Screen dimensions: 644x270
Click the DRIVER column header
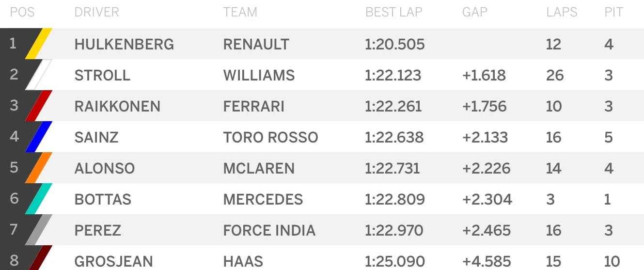coord(96,12)
